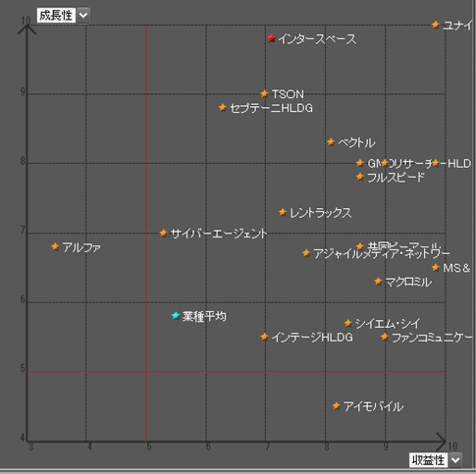Click the MS& star marker
Viewport: 476px width, 474px height.
(x=435, y=268)
